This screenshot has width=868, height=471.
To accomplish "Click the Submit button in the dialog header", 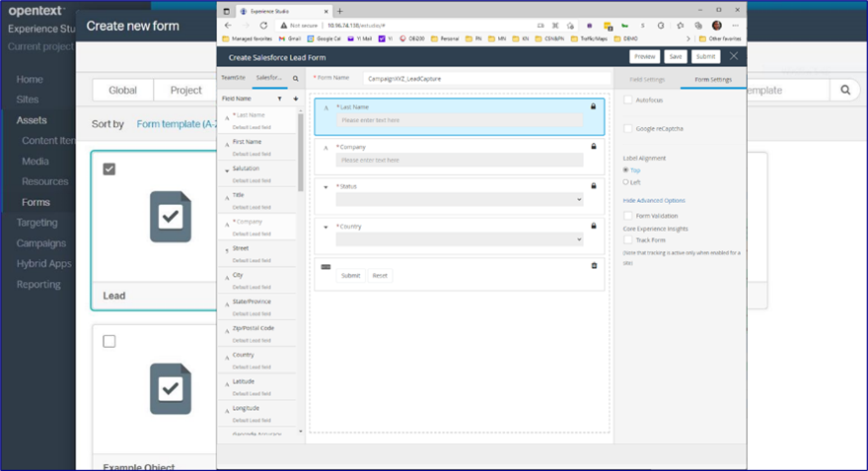I will pyautogui.click(x=706, y=56).
